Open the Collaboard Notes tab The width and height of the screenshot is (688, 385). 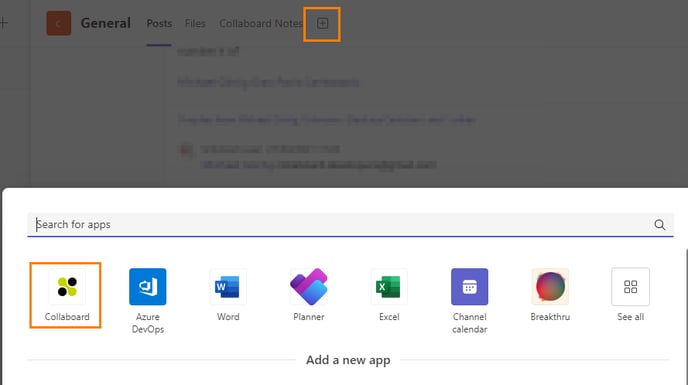[261, 23]
